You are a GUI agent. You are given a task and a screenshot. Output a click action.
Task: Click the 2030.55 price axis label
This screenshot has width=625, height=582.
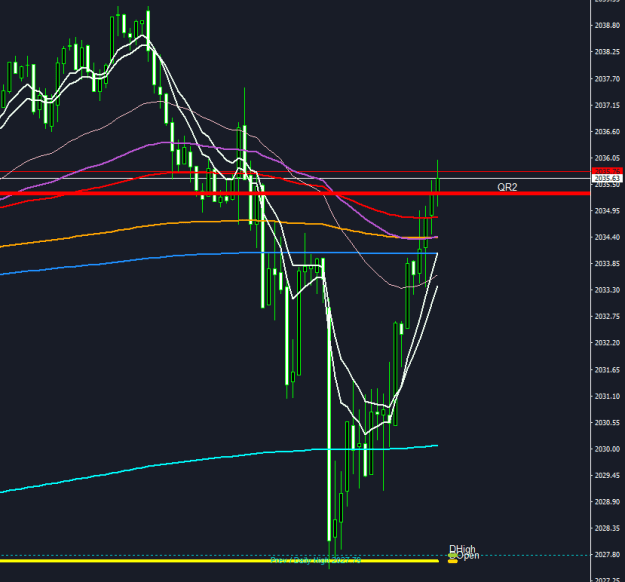[607, 423]
